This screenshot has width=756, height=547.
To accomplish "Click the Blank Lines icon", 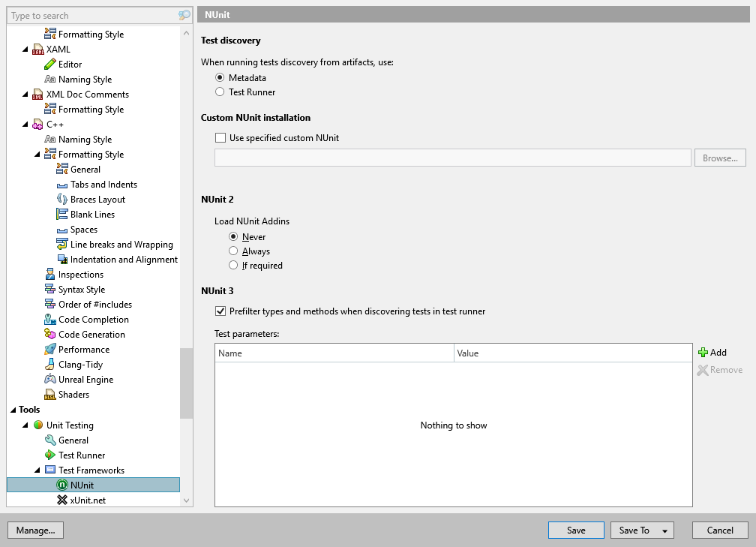I will (x=61, y=214).
